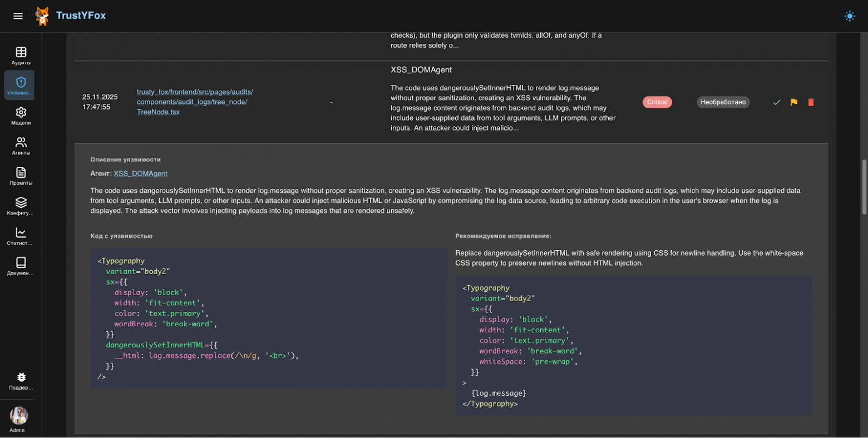Click the TrustYFox fox logo
This screenshot has height=438, width=868.
click(x=42, y=16)
